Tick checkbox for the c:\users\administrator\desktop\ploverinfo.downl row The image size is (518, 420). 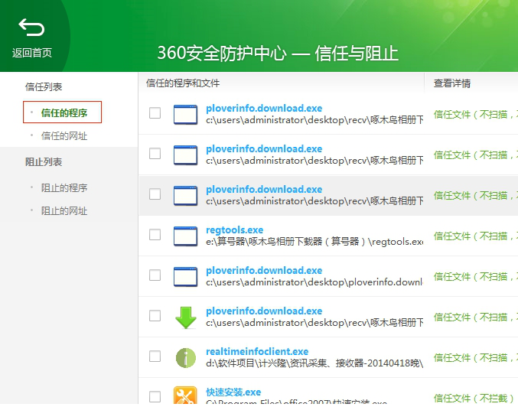pos(155,275)
